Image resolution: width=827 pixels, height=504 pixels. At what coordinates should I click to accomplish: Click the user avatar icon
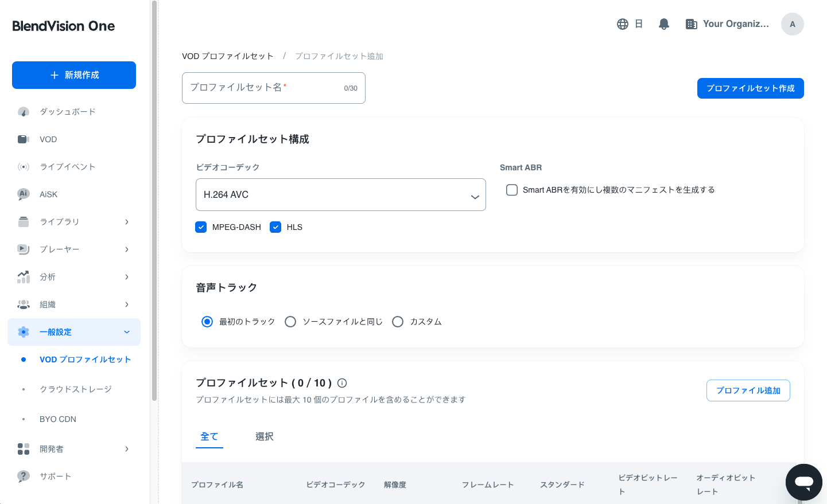click(x=792, y=24)
